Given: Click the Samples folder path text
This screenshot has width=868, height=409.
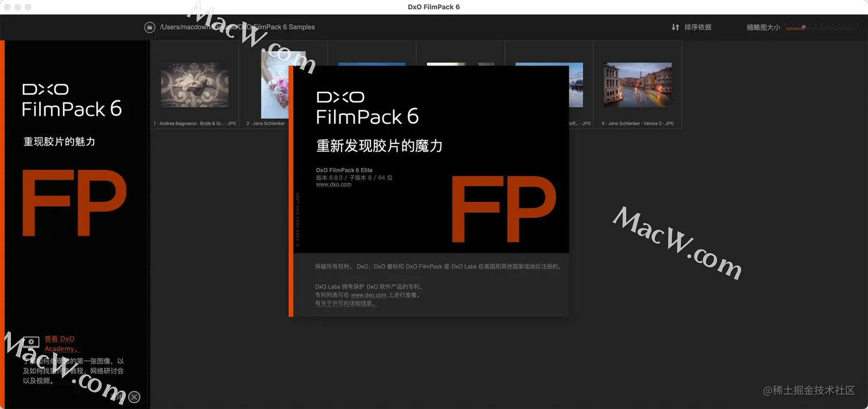Looking at the screenshot, I should pos(237,27).
